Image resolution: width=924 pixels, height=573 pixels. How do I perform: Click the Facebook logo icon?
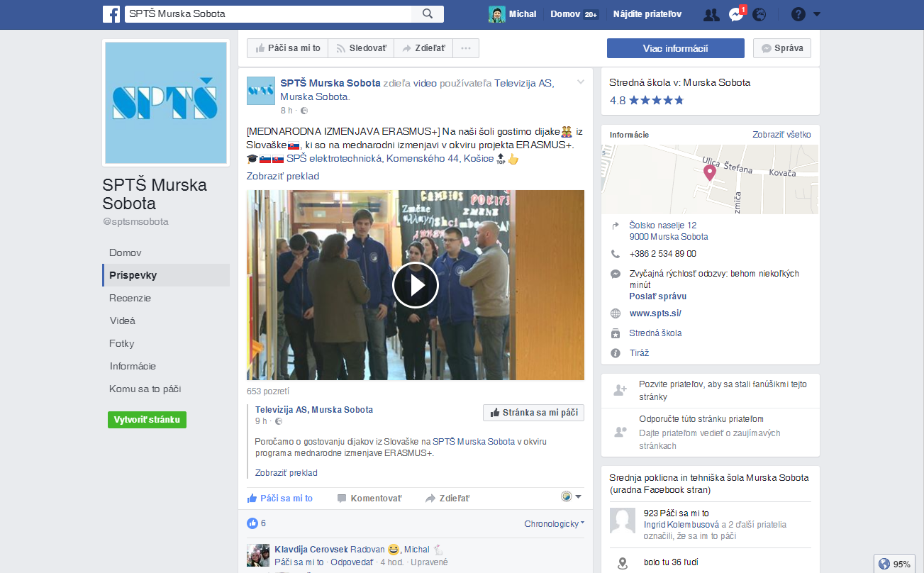point(111,14)
